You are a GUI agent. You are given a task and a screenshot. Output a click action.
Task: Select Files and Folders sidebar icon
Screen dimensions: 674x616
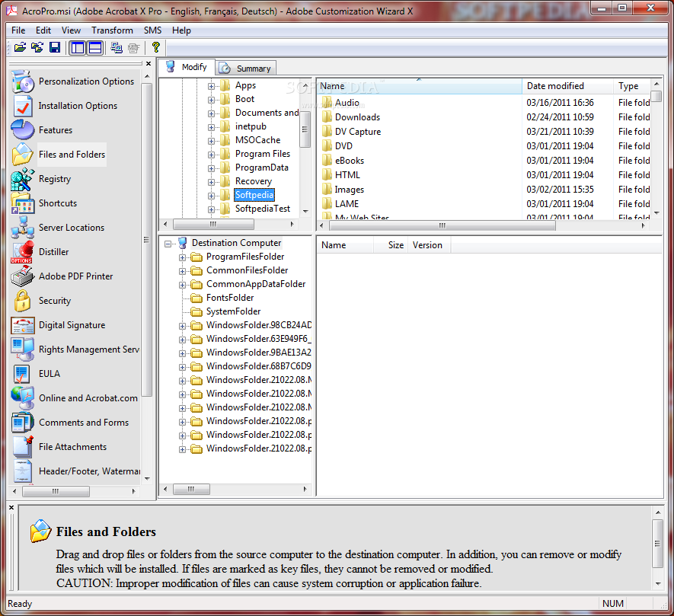coord(23,155)
